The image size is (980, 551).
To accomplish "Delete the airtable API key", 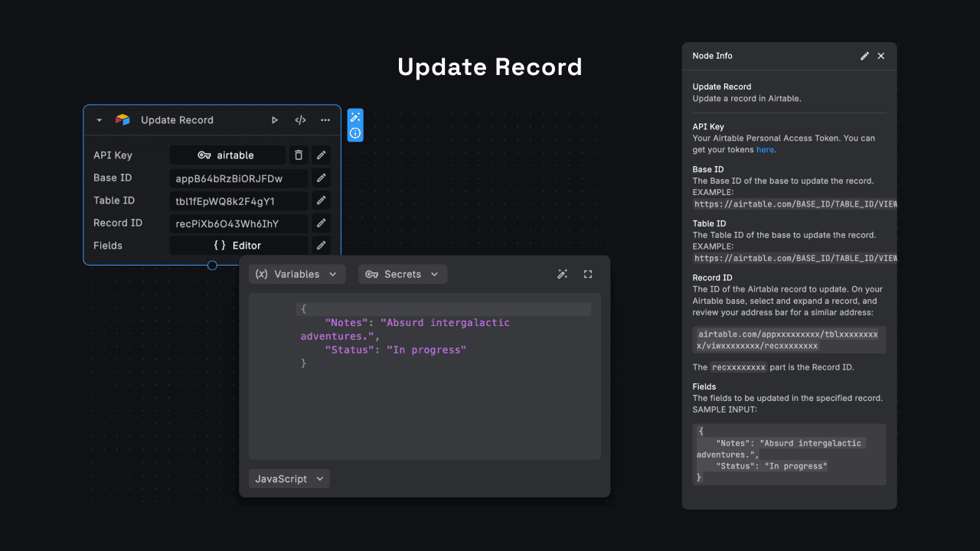I will pyautogui.click(x=299, y=155).
